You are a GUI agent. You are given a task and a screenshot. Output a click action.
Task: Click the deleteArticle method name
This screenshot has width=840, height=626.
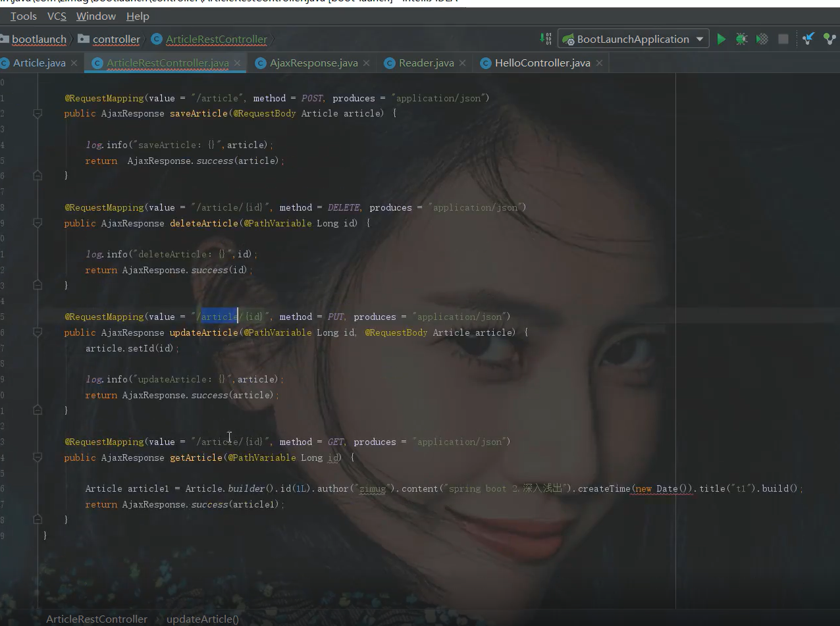tap(203, 223)
